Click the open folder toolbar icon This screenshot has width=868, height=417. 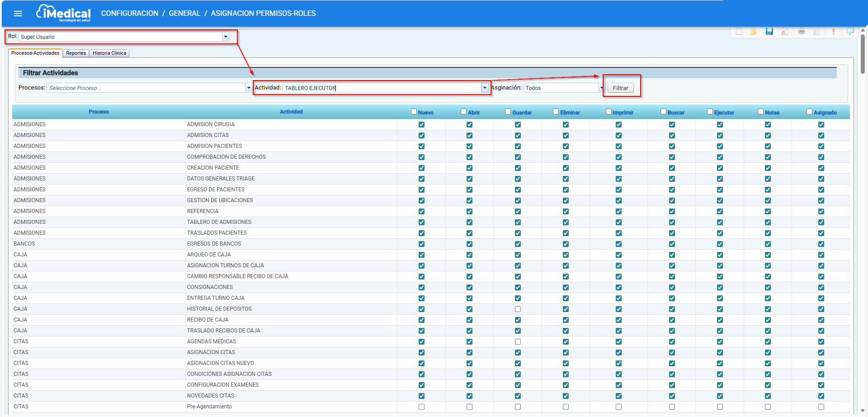click(754, 32)
